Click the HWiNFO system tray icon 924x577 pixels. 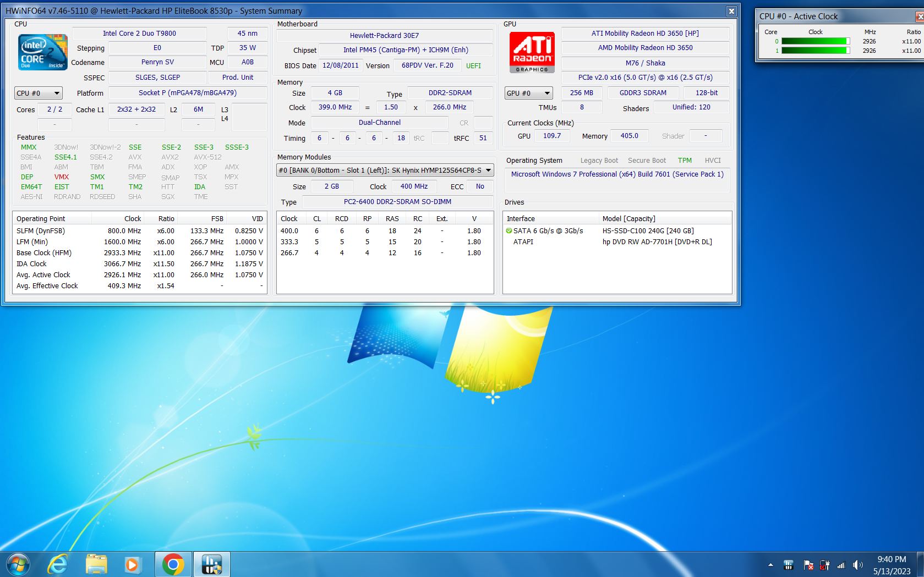[789, 565]
